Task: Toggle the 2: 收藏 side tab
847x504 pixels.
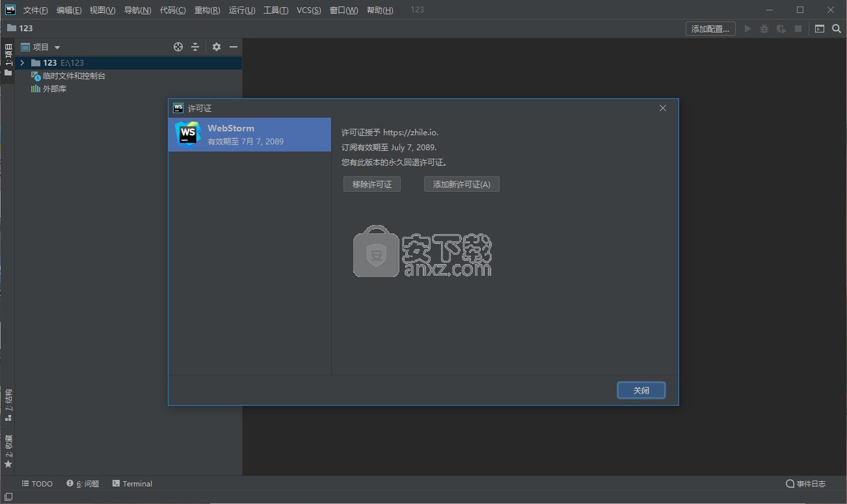Action: (x=8, y=451)
